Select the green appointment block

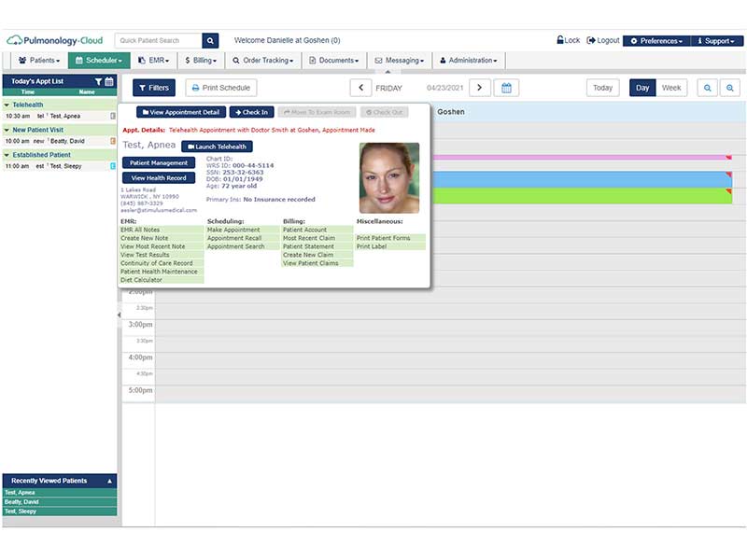click(581, 196)
